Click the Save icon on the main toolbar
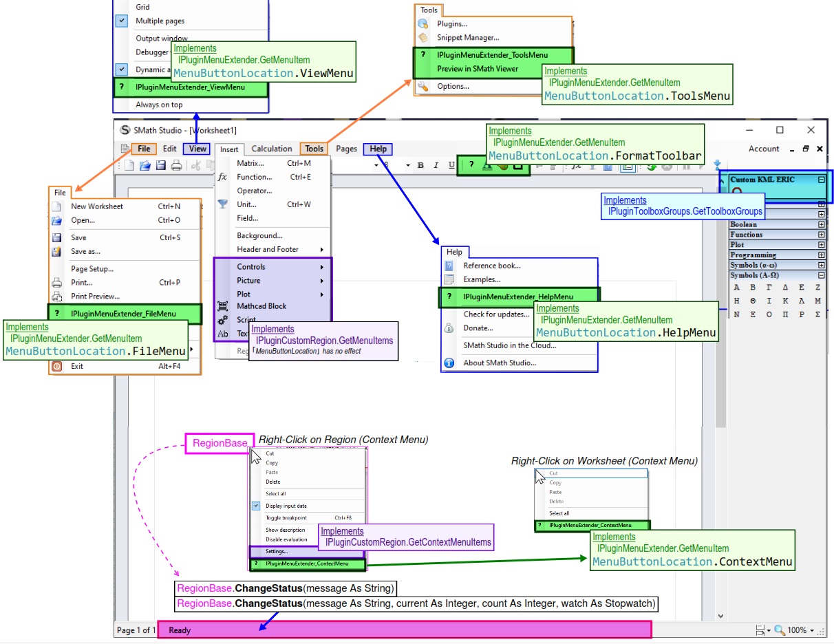The width and height of the screenshot is (834, 644). click(x=162, y=164)
